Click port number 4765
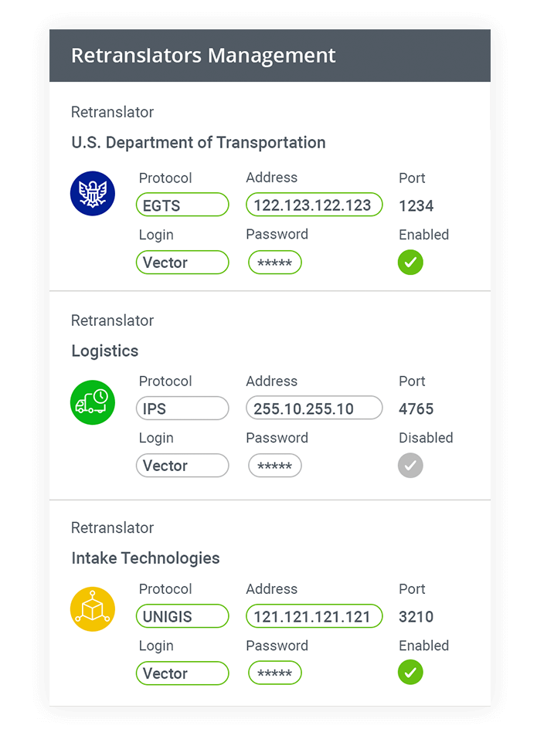 pyautogui.click(x=416, y=409)
